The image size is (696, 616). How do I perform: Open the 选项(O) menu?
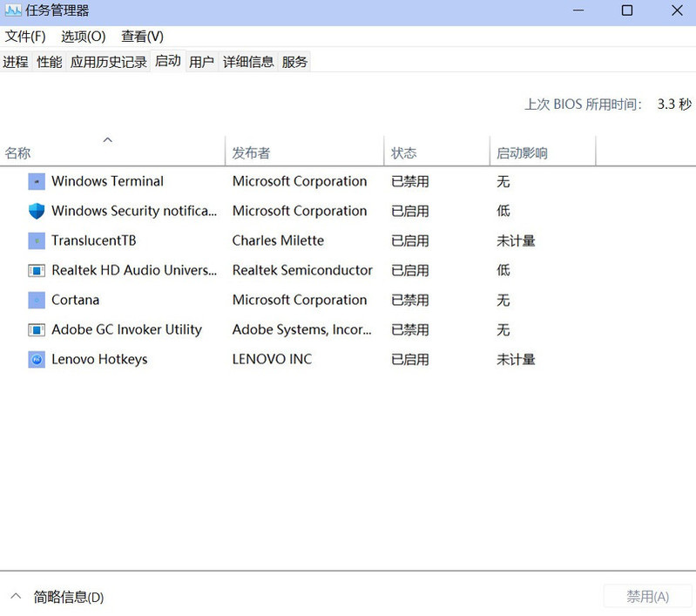pyautogui.click(x=83, y=37)
